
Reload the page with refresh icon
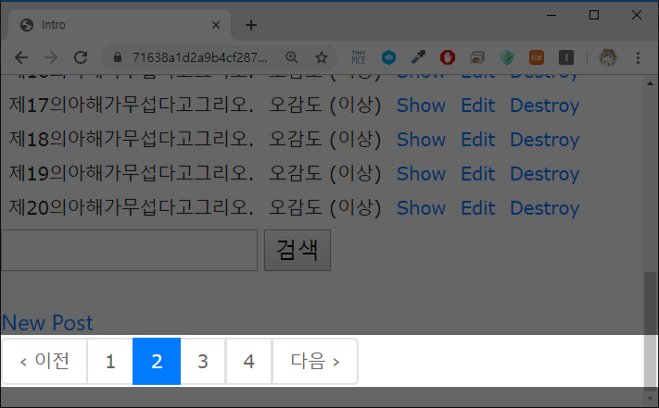[81, 58]
